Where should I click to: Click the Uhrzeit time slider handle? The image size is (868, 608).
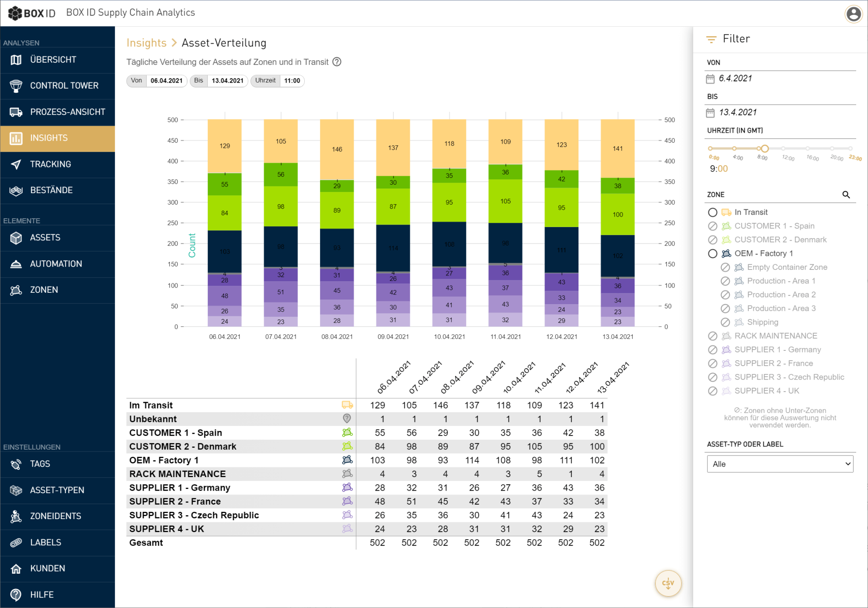(765, 148)
